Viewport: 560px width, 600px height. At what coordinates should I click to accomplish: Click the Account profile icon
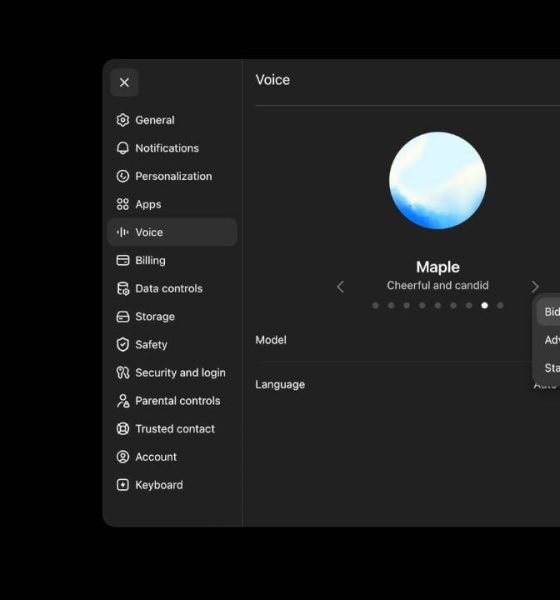pyautogui.click(x=122, y=457)
